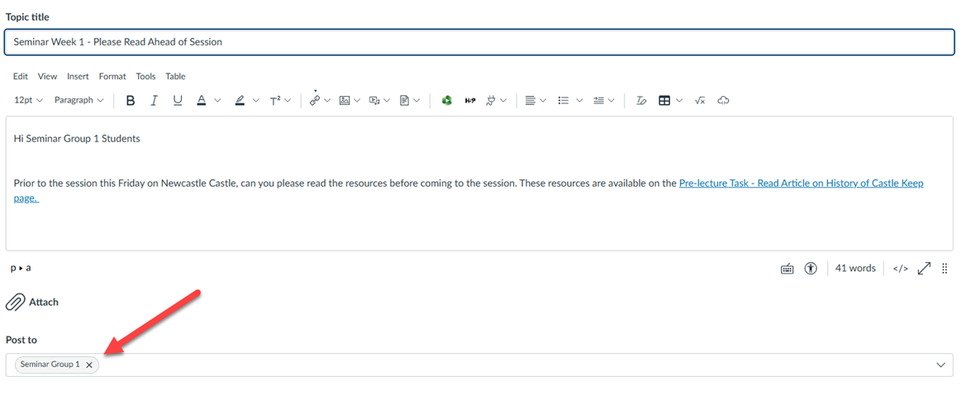This screenshot has width=980, height=396.
Task: Open the Edit menu
Action: coord(21,76)
